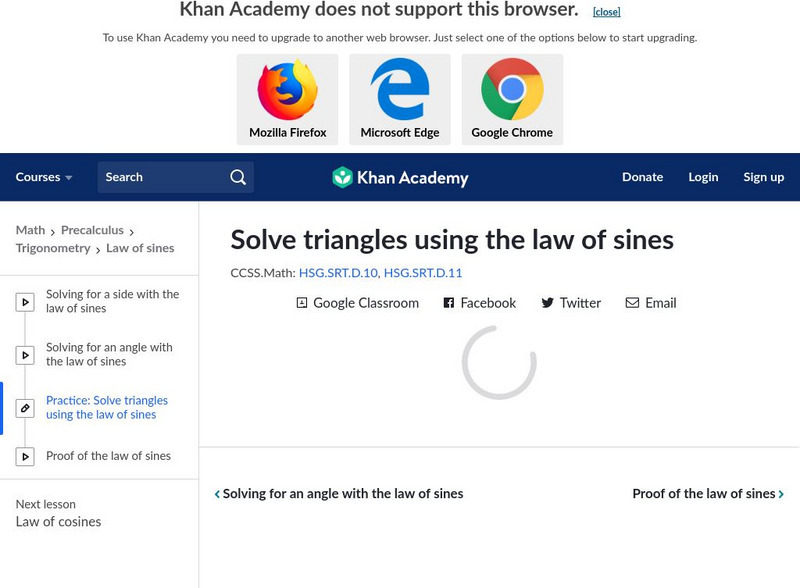Screen dimensions: 800x588
Task: Click the Microsoft Edge browser icon
Action: [400, 91]
